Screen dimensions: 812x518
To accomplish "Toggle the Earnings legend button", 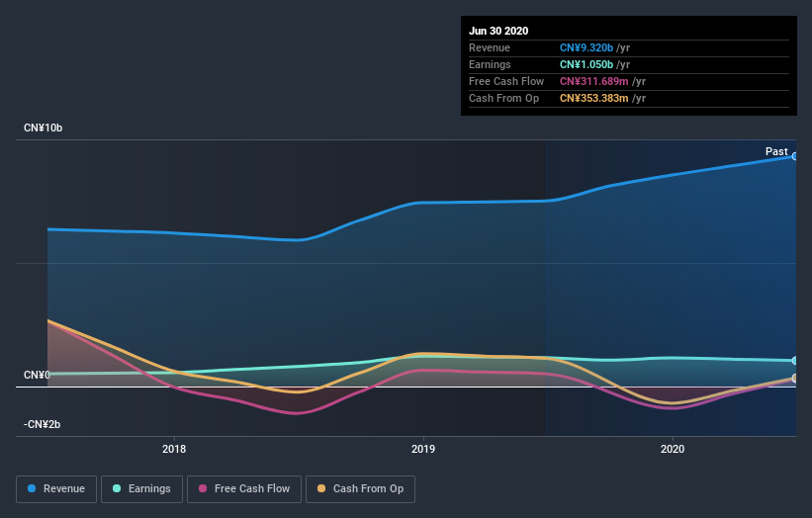I will pos(141,489).
